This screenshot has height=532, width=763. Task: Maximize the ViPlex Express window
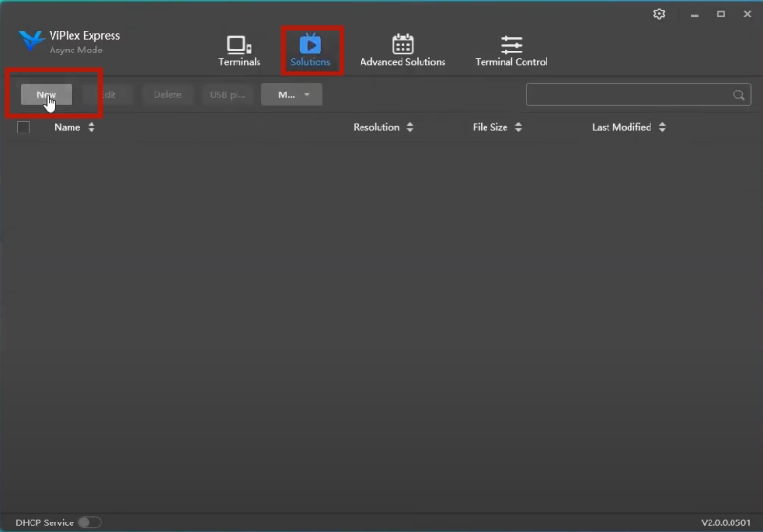721,14
